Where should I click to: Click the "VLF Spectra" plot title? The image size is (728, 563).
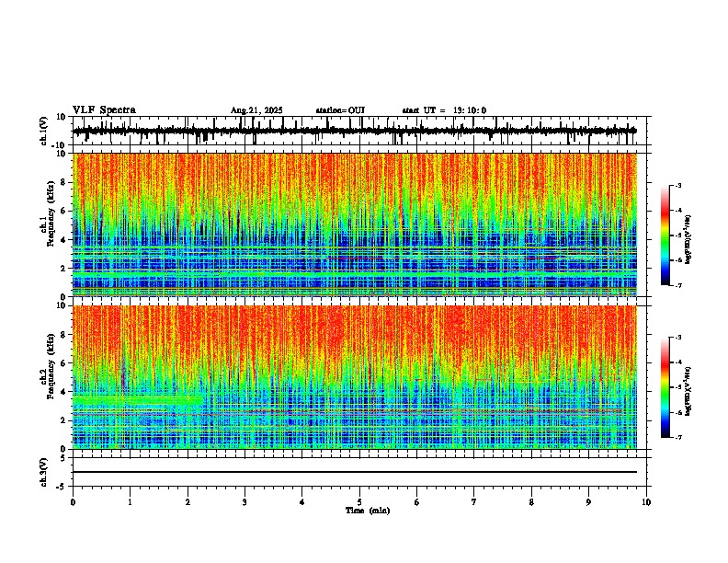104,110
